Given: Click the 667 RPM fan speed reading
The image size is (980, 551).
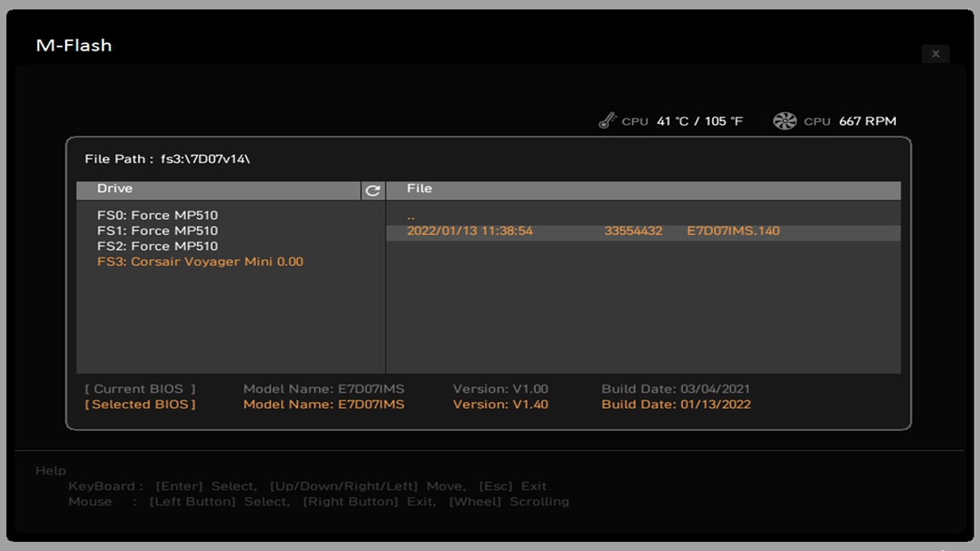Looking at the screenshot, I should click(867, 122).
